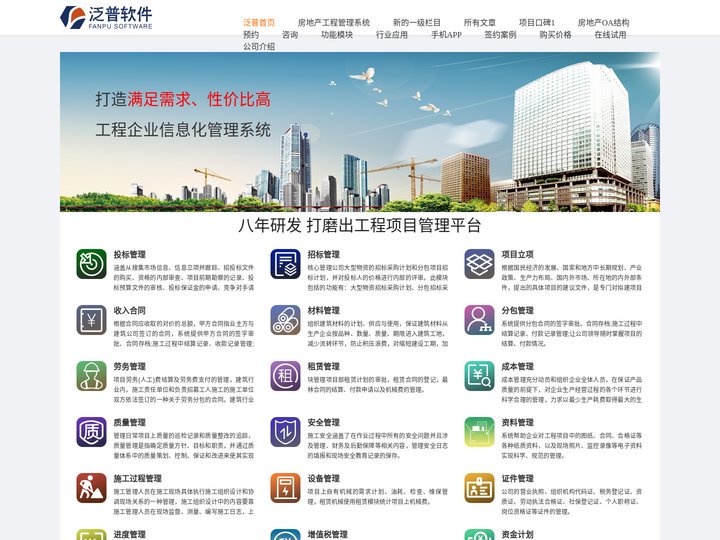
Task: Click the 安全管理 heading
Action: pos(324,422)
